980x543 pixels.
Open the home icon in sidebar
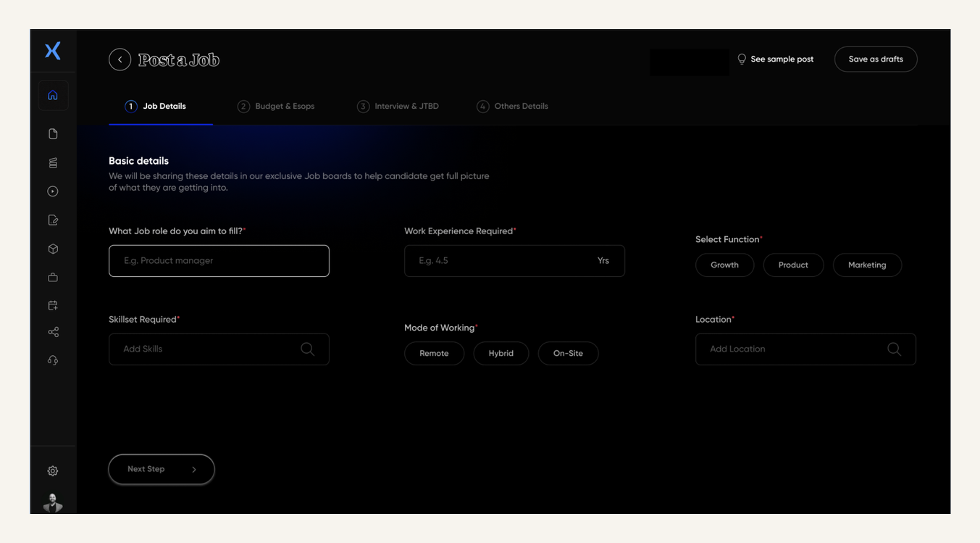coord(53,95)
